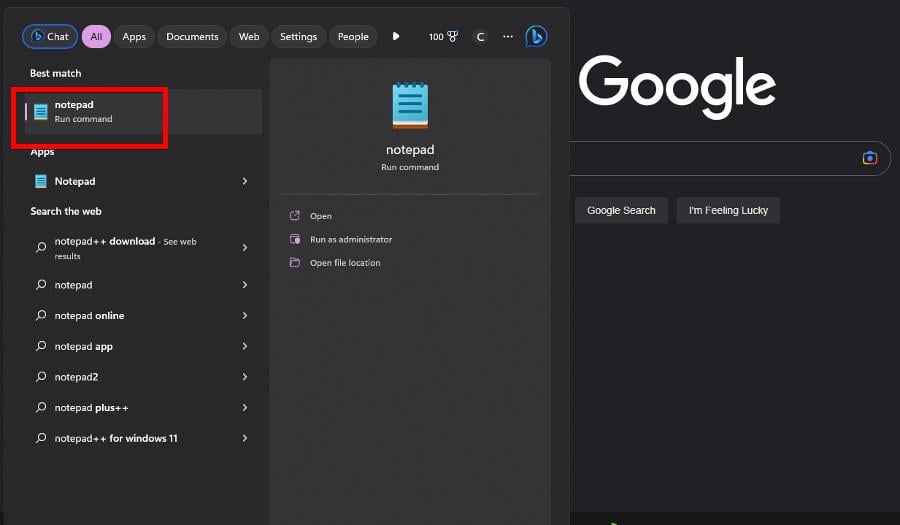Switch to the People filter tab
The height and width of the screenshot is (525, 900).
353,37
